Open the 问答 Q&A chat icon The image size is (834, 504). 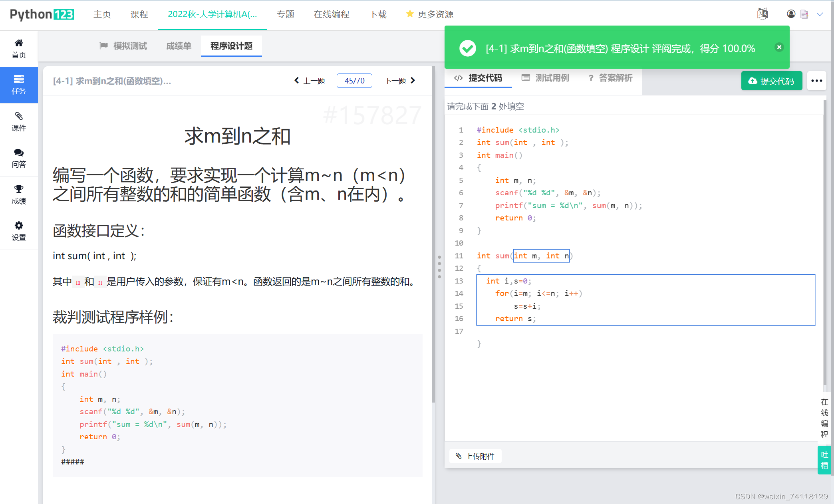(x=19, y=153)
